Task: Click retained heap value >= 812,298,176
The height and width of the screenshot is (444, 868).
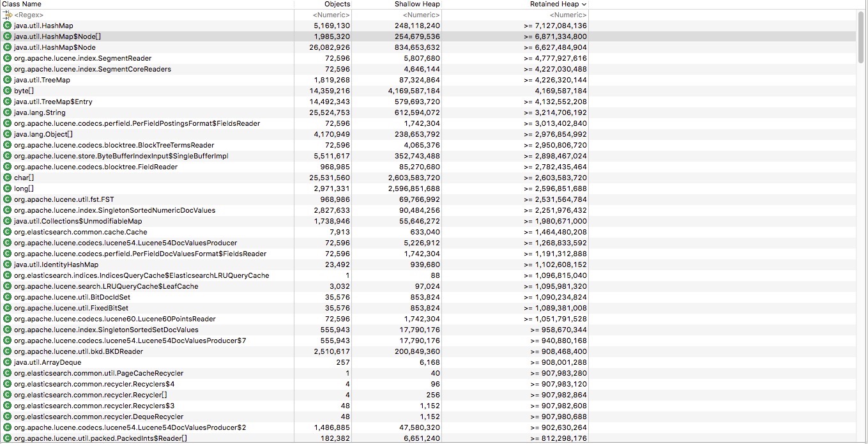Action: click(x=558, y=438)
